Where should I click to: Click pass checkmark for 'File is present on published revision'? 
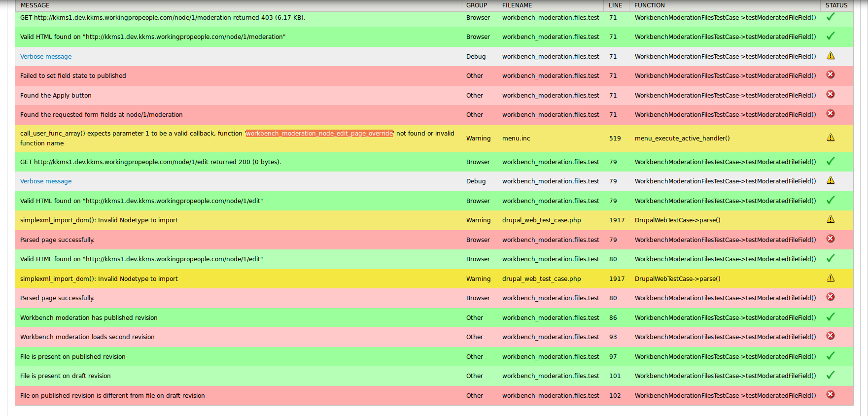831,356
